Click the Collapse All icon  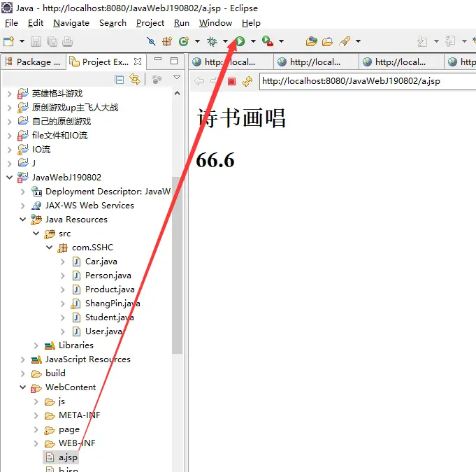[x=120, y=80]
